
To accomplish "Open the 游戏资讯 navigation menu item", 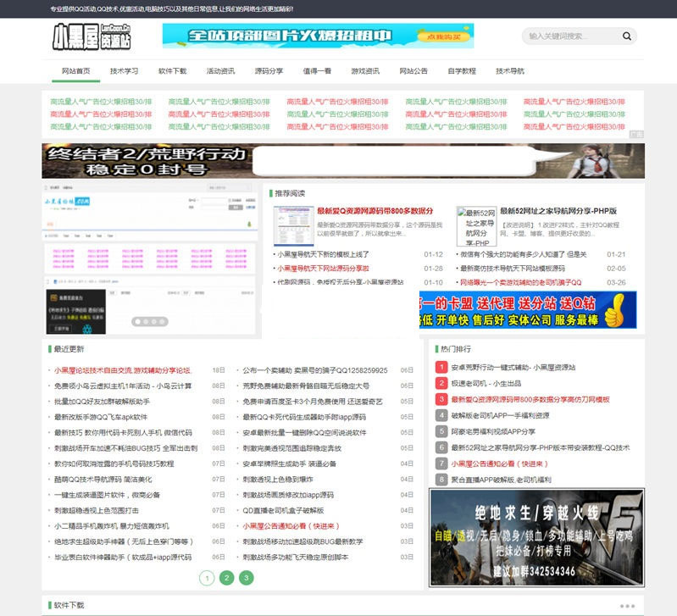I will pos(365,71).
